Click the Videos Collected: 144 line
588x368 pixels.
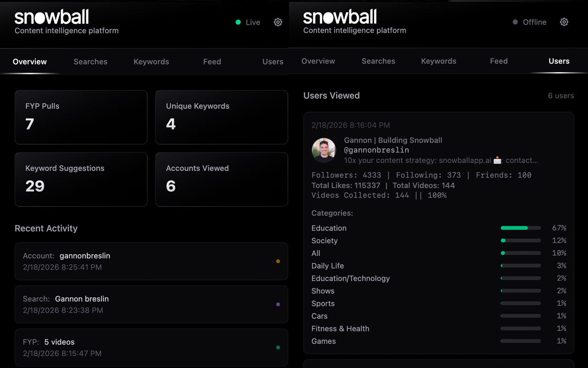coord(379,195)
